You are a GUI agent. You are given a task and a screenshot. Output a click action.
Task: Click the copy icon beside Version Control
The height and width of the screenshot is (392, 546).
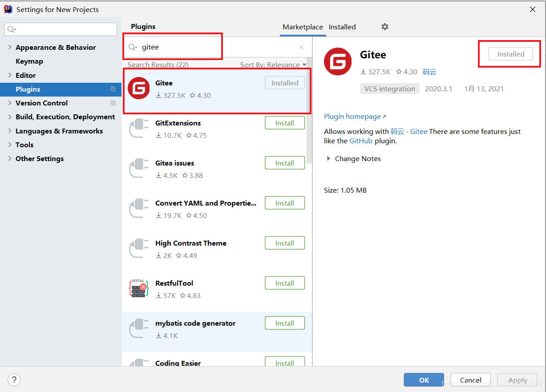(x=113, y=103)
